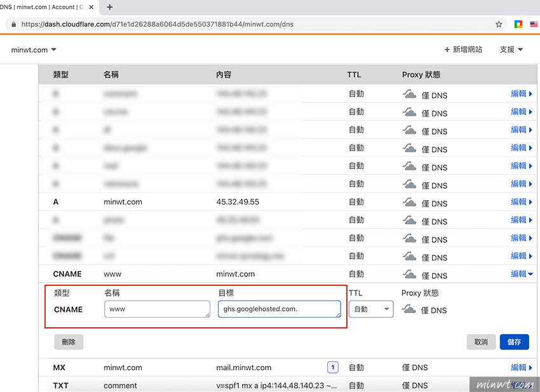Edit the MX minwt.com record via 編輯
Image resolution: width=540 pixels, height=392 pixels.
point(522,368)
